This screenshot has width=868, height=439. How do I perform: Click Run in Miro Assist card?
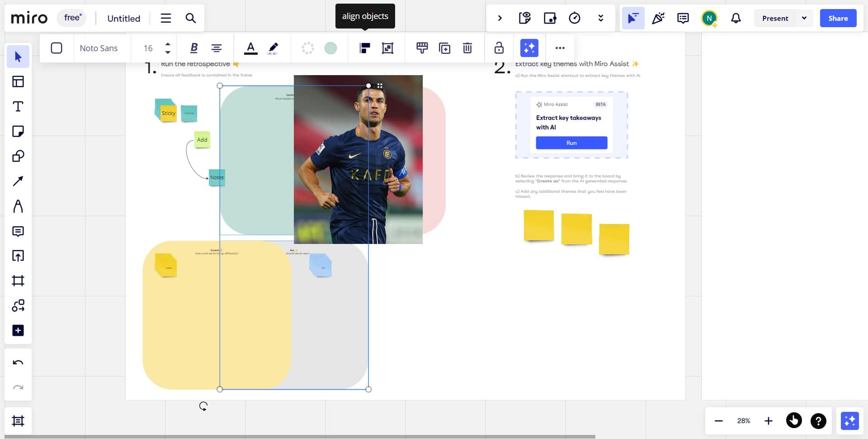coord(571,143)
